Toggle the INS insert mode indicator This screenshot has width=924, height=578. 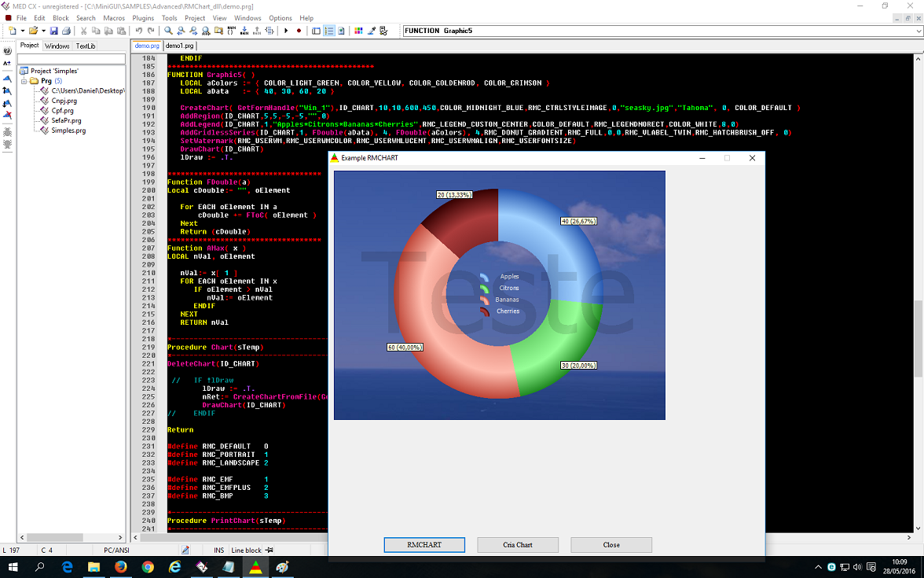point(218,550)
